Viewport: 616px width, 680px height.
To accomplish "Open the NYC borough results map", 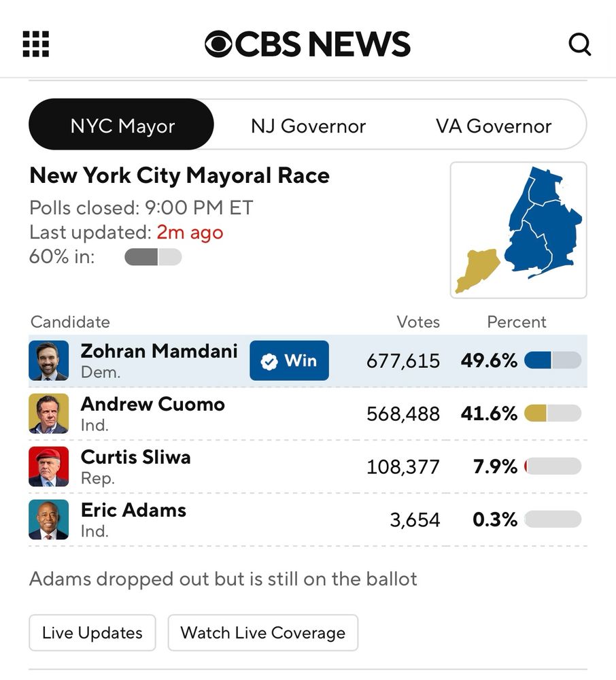I will (x=518, y=230).
